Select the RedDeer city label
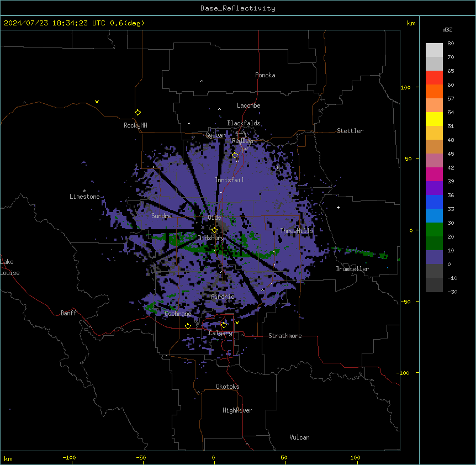Image resolution: width=476 pixels, height=465 pixels. (x=243, y=141)
